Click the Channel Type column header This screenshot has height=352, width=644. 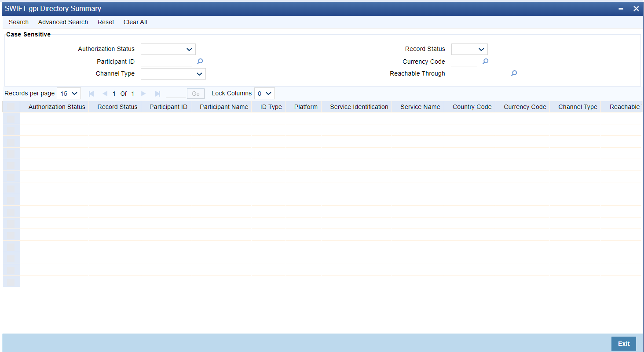click(578, 107)
